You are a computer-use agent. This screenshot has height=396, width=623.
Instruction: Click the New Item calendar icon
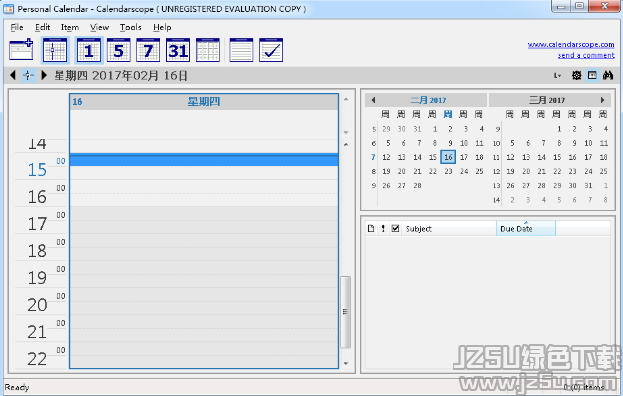(21, 50)
